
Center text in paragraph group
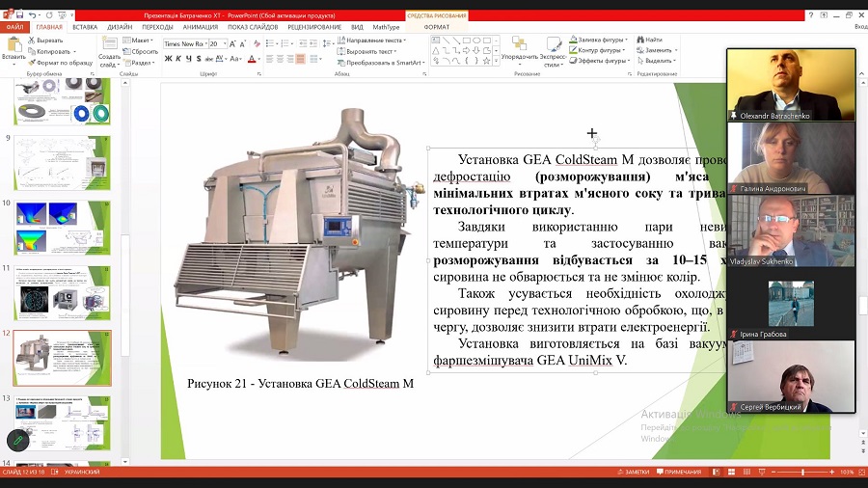(280, 59)
